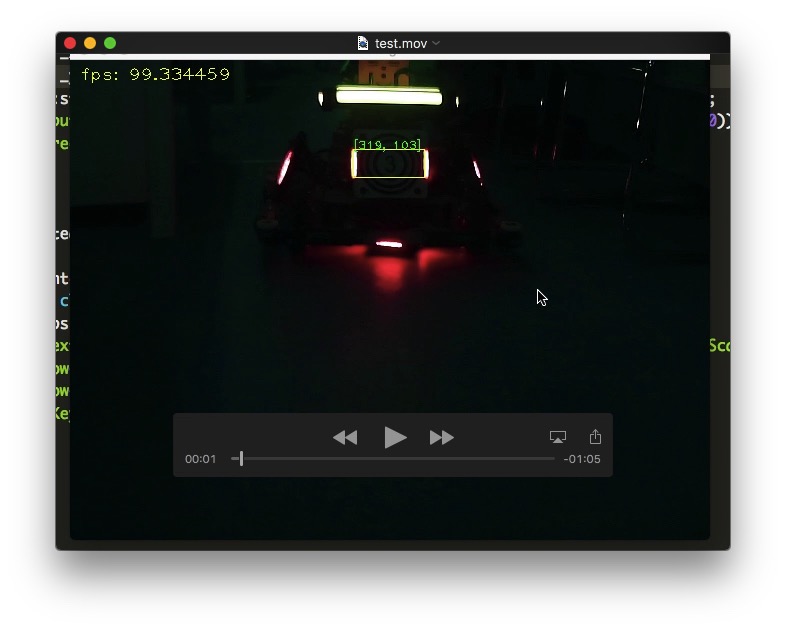Play the test.mov video

[x=395, y=438]
